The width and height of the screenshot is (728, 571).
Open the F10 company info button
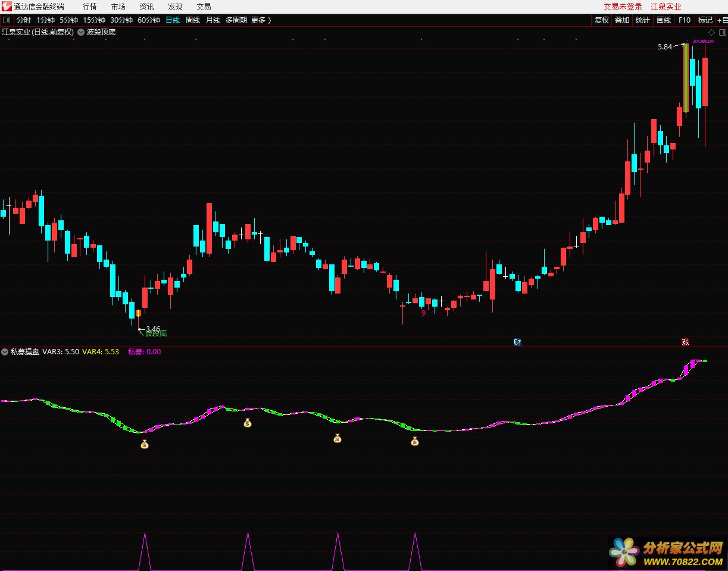coord(685,20)
